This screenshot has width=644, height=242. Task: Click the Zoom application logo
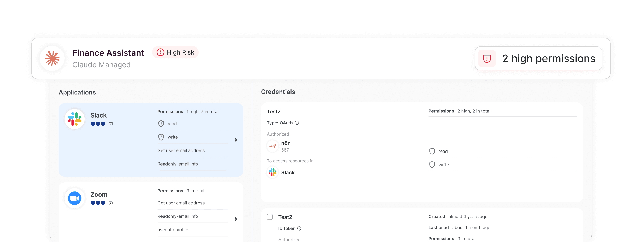[x=75, y=198]
